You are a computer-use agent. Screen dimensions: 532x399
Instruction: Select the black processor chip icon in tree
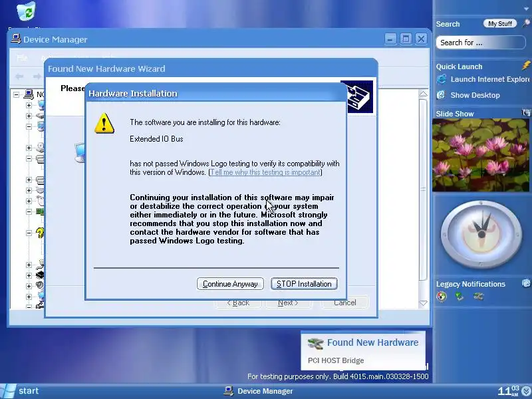40,275
